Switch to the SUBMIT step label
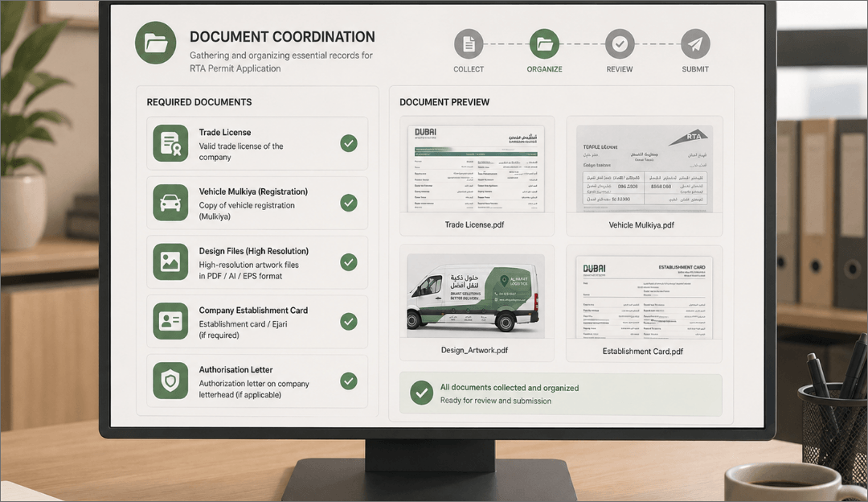This screenshot has height=502, width=868. [x=695, y=69]
